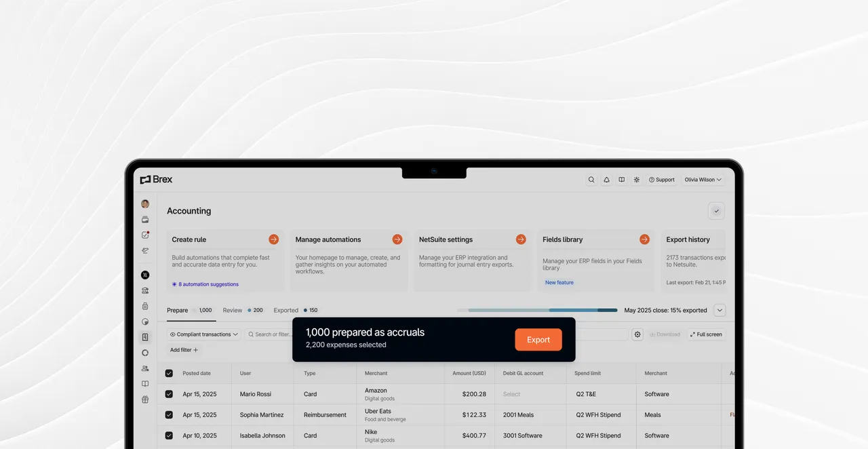Click the Manage automations orange arrow
This screenshot has width=868, height=449.
point(397,239)
